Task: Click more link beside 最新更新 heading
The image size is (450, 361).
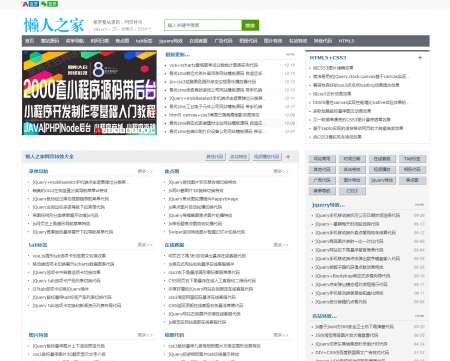Action: pyautogui.click(x=290, y=54)
